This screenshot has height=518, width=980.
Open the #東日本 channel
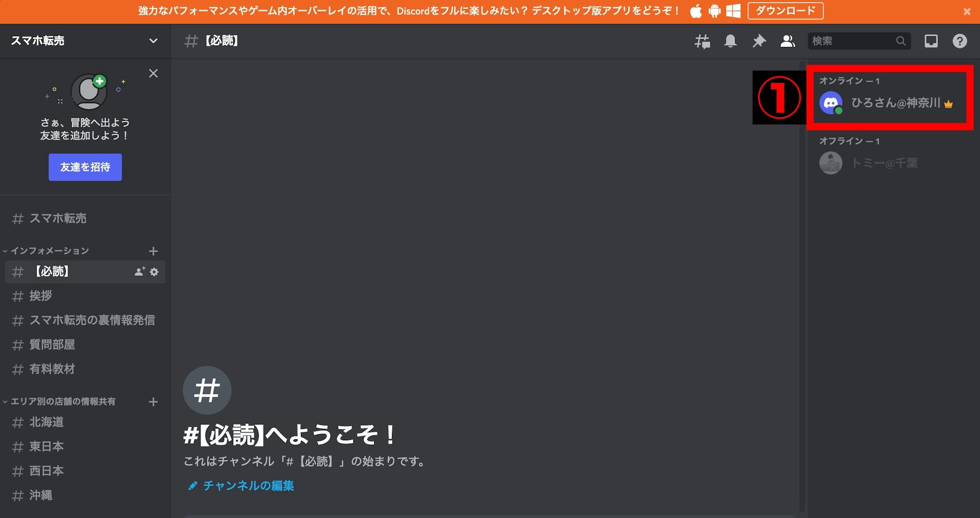(x=85, y=447)
